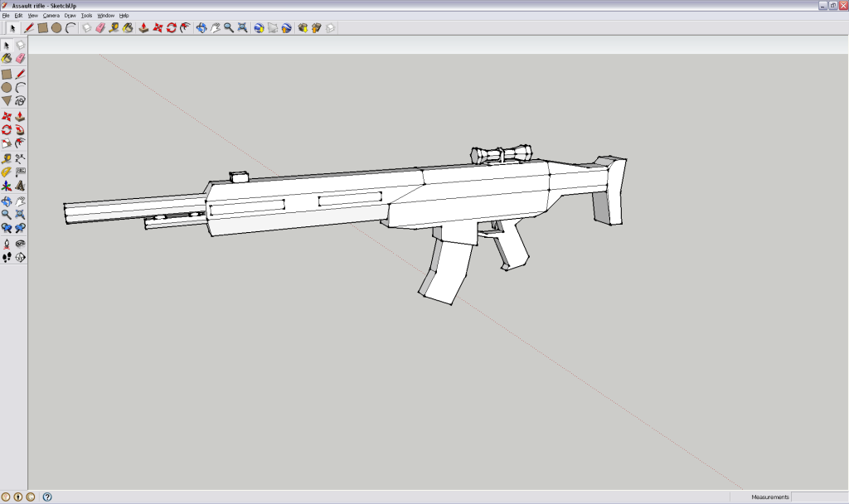The image size is (849, 504).
Task: Select Circle in side tool palette
Action: tap(7, 87)
